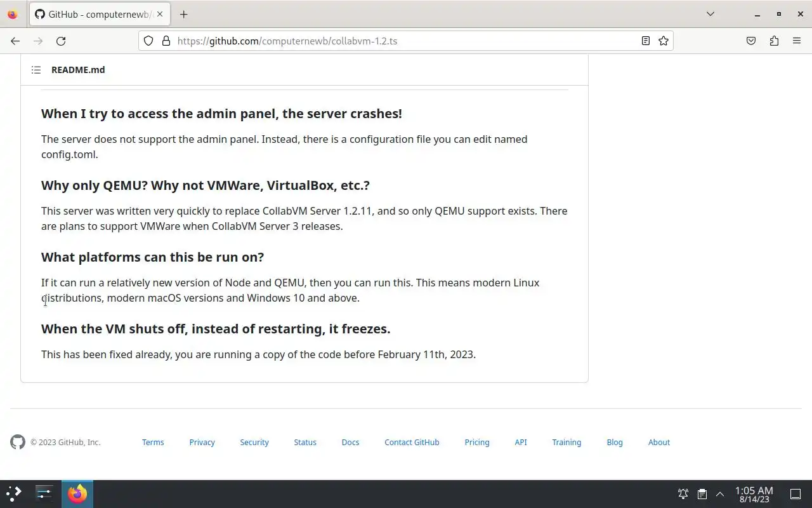Open the About footer link

pos(659,442)
